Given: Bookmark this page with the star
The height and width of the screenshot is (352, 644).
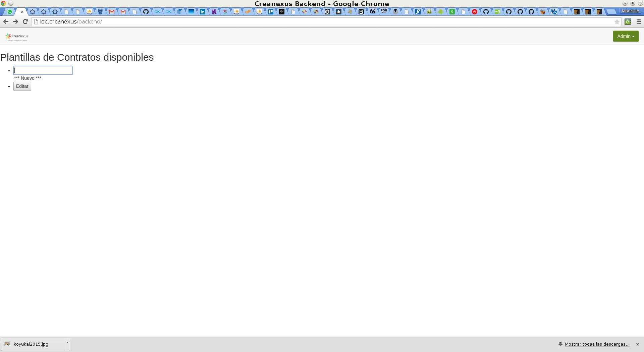Looking at the screenshot, I should click(617, 21).
